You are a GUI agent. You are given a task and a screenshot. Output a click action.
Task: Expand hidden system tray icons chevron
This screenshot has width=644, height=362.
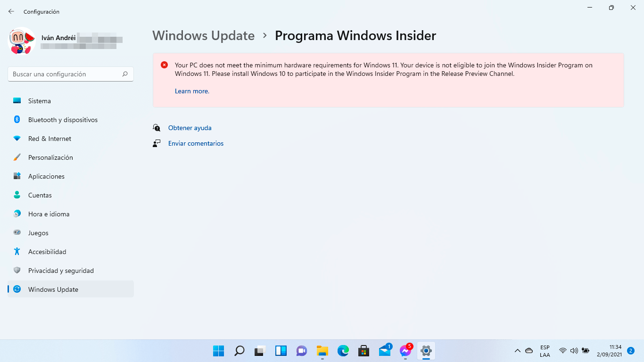pyautogui.click(x=517, y=351)
